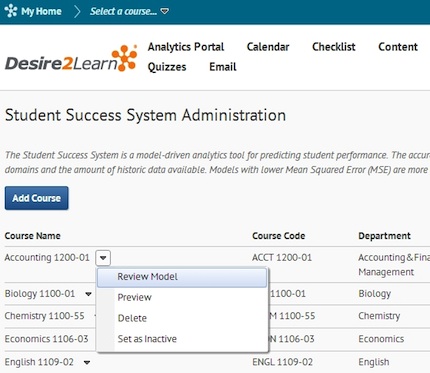This screenshot has width=430, height=373.
Task: Open the Select a course dropdown
Action: 129,11
